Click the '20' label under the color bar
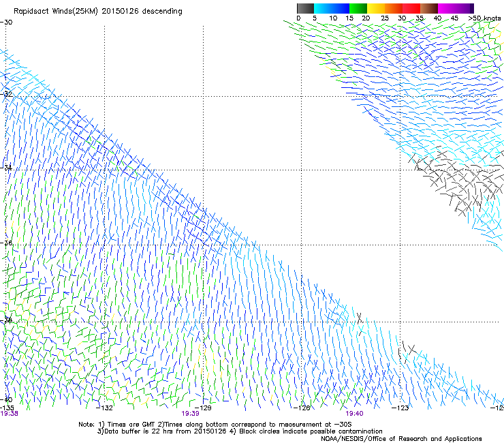Image resolution: width=504 pixels, height=443 pixels. click(x=366, y=18)
